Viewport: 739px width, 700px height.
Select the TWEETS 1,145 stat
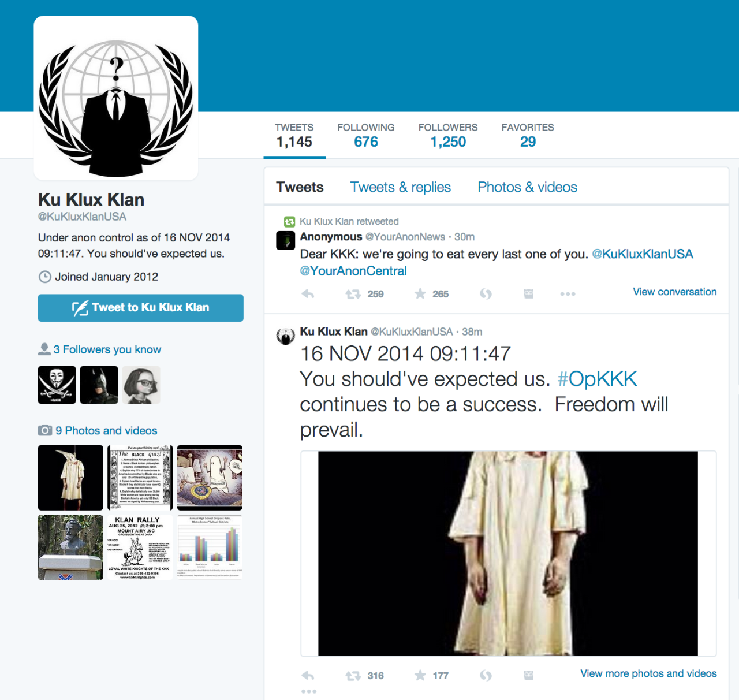pos(294,136)
